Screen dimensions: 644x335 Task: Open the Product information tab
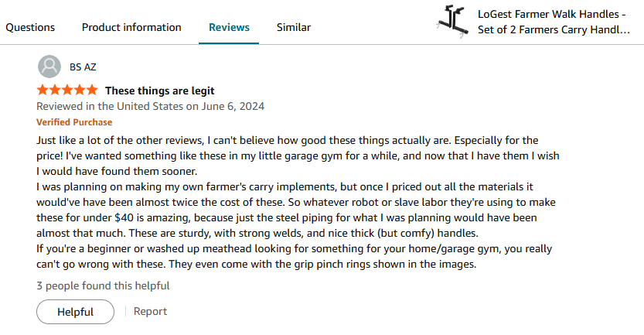(x=131, y=27)
